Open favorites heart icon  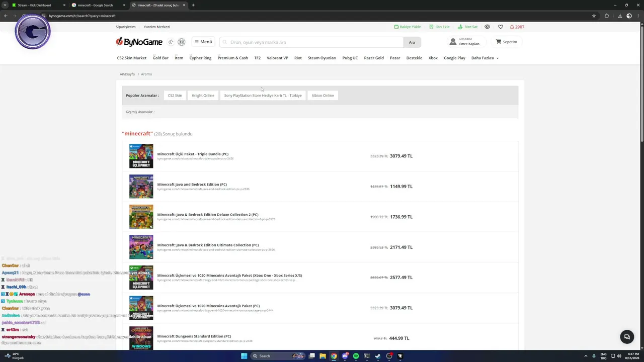coord(500,27)
